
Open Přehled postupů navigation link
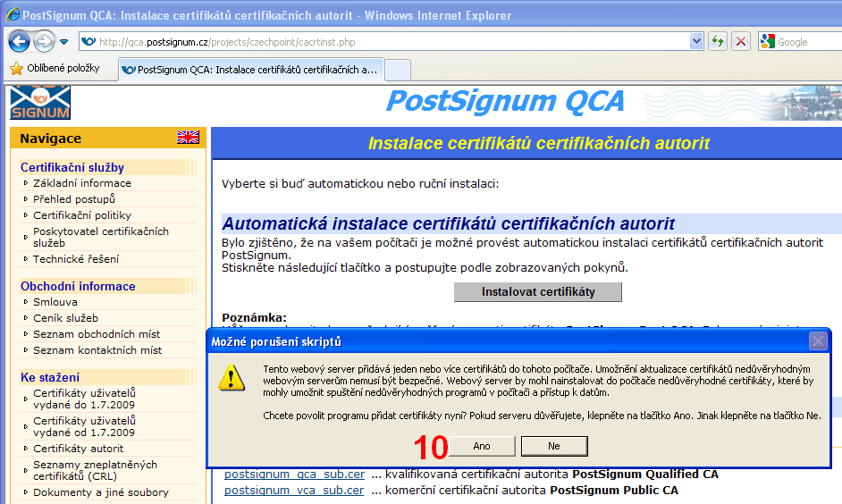(74, 199)
